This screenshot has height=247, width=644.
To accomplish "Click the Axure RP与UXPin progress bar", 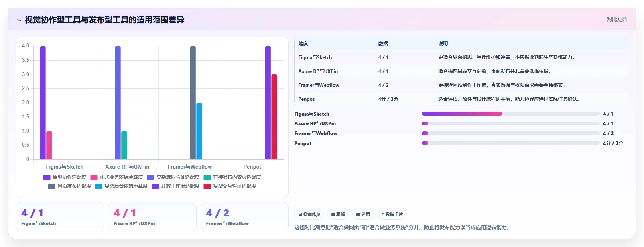I will [x=511, y=123].
